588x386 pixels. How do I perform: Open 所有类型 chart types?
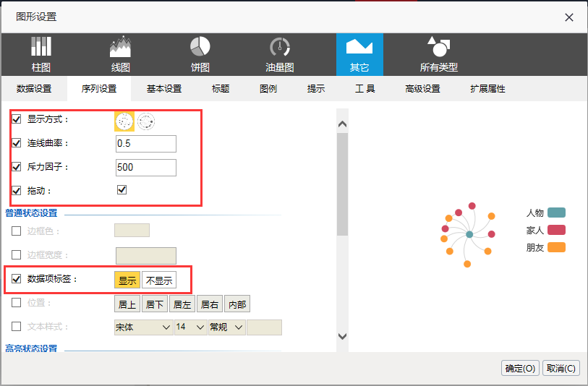(x=439, y=55)
